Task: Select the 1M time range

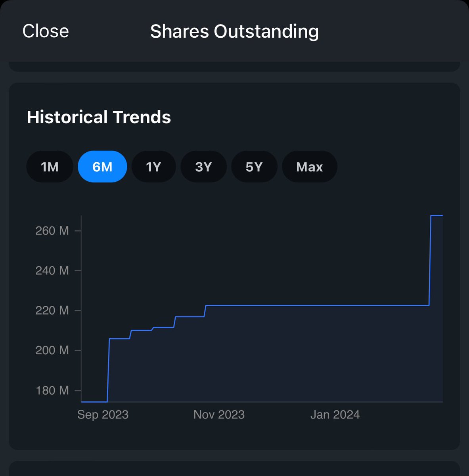Action: click(x=50, y=167)
